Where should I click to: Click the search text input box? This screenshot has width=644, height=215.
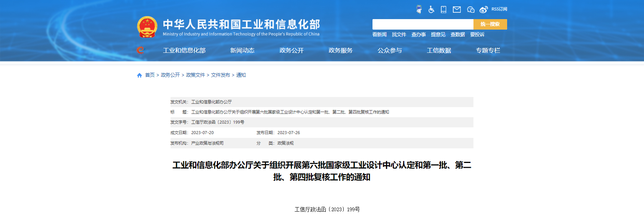pos(423,24)
